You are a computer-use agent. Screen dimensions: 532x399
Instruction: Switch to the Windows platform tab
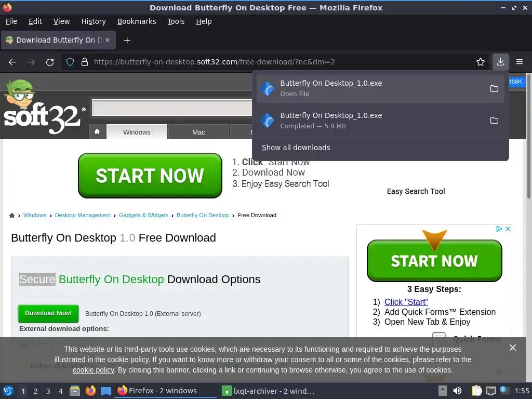pyautogui.click(x=137, y=132)
